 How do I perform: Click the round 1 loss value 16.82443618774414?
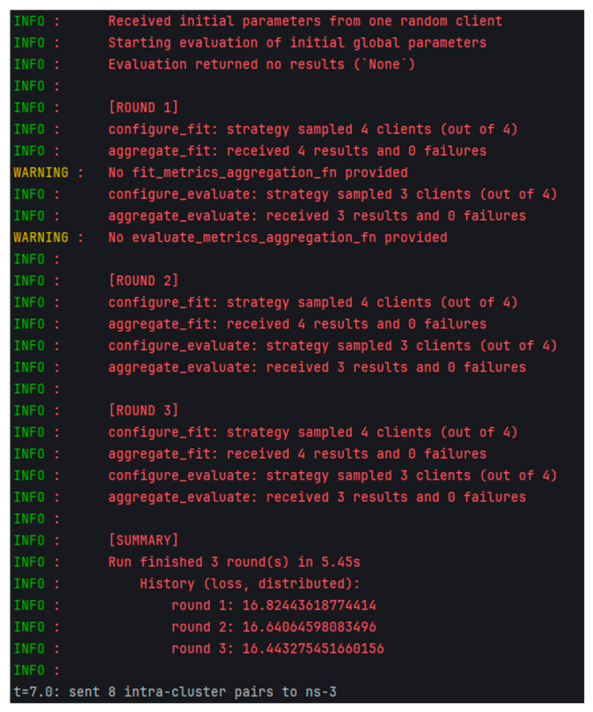(309, 605)
